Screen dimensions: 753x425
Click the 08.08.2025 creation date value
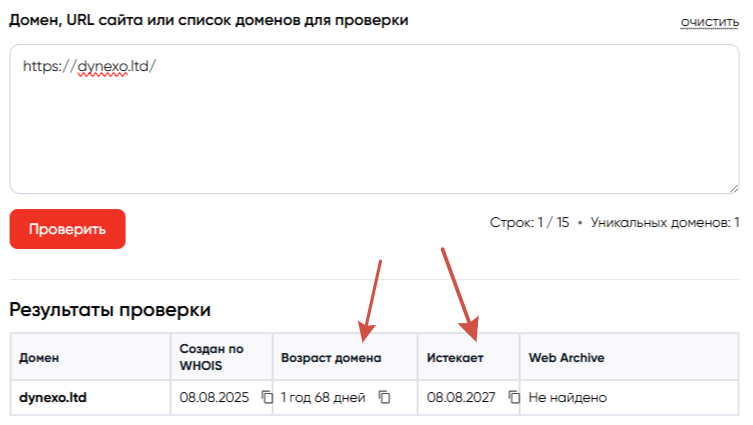(x=214, y=398)
